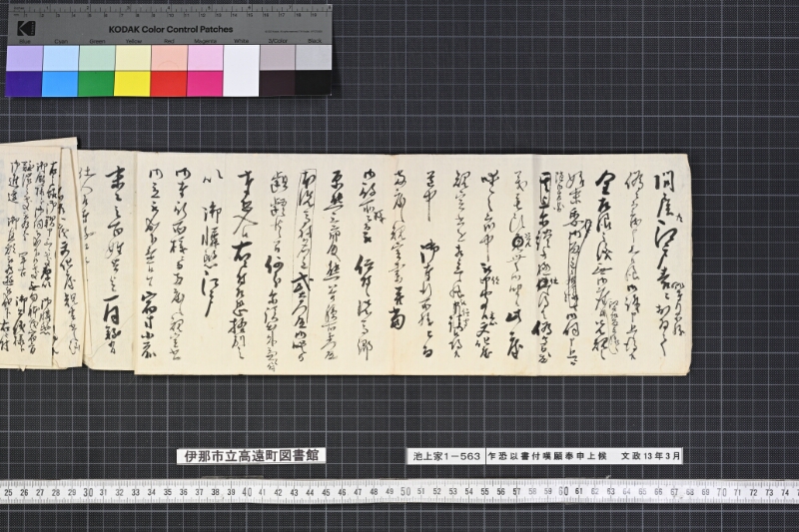Image resolution: width=799 pixels, height=532 pixels.
Task: Click the saturated blue color patch
Action: 24,84
